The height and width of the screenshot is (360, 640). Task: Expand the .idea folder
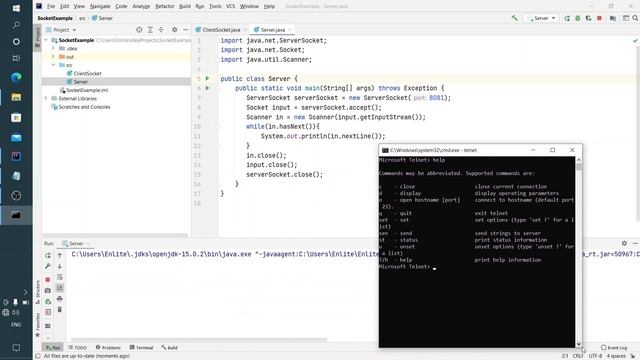click(53, 48)
